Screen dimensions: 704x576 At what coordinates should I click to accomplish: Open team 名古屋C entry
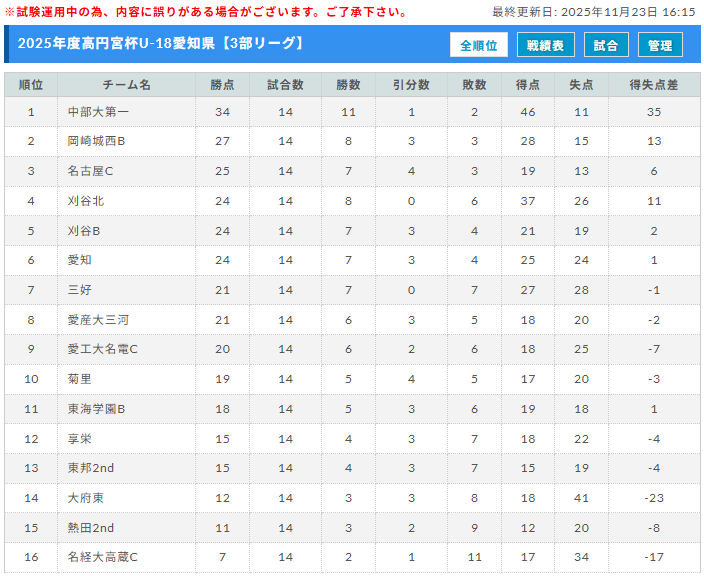click(x=91, y=172)
